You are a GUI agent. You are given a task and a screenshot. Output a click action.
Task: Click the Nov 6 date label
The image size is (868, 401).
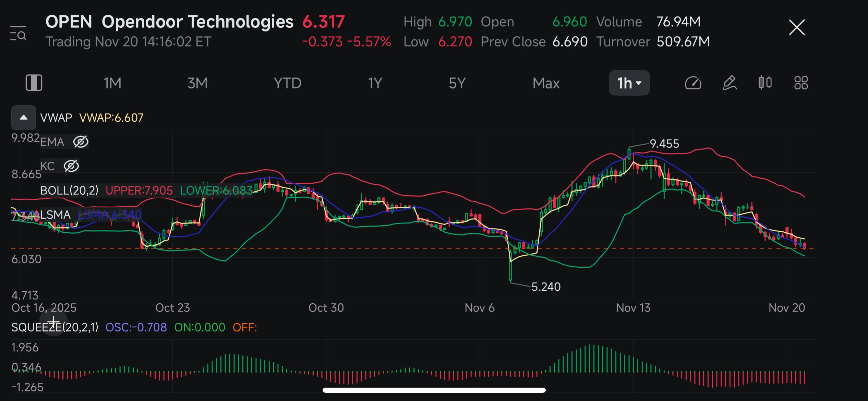(x=480, y=308)
